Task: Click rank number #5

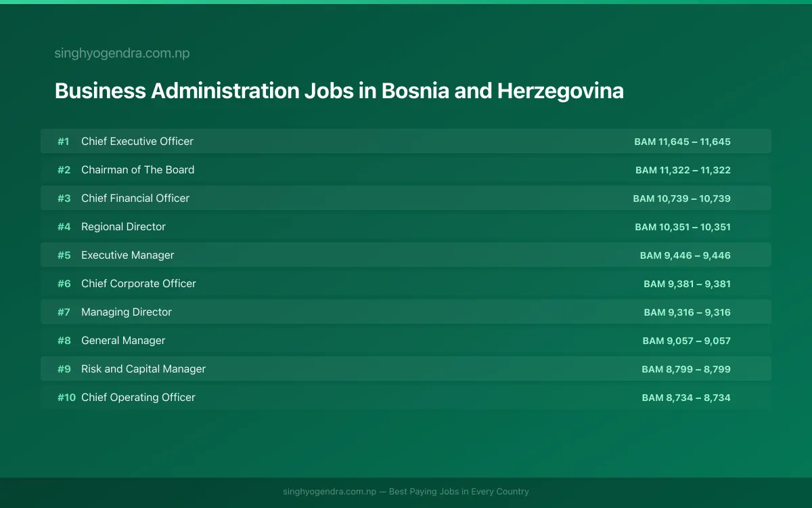Action: [64, 255]
